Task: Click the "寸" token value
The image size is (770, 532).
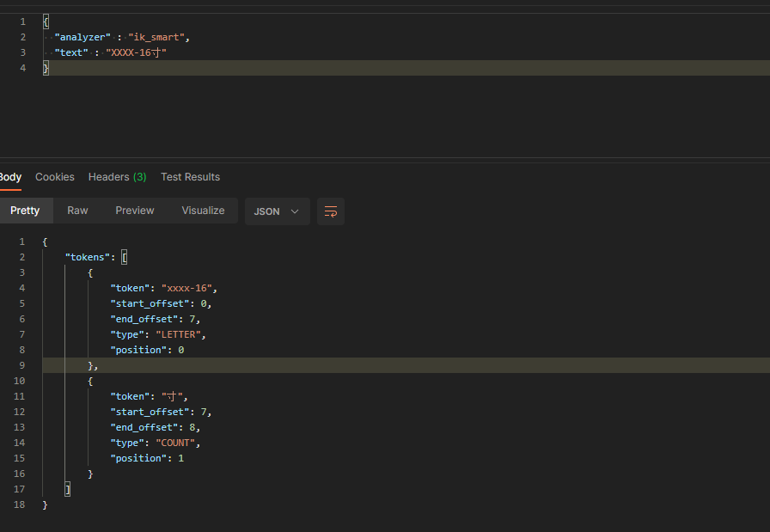Action: pos(172,396)
